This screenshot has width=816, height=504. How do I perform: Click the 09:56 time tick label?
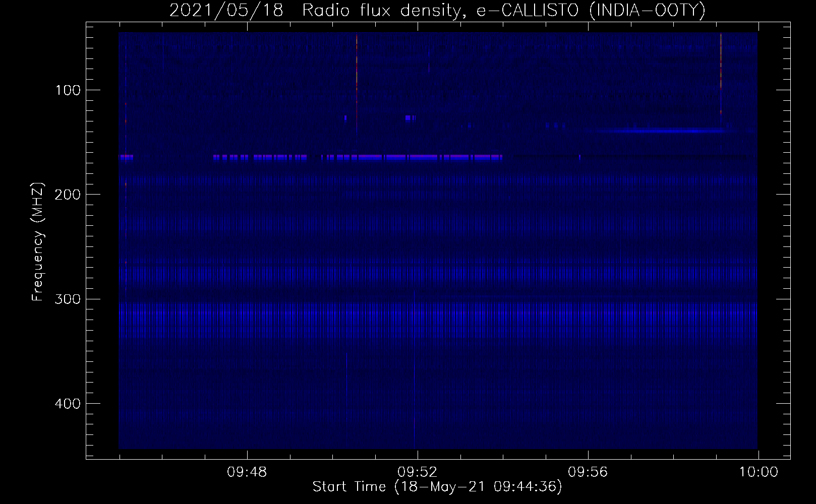[x=588, y=472]
